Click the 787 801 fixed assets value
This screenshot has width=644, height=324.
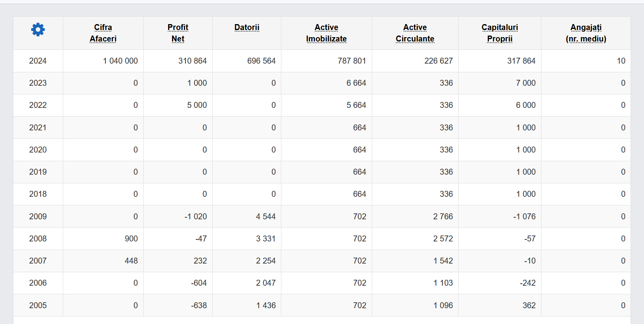click(x=352, y=61)
